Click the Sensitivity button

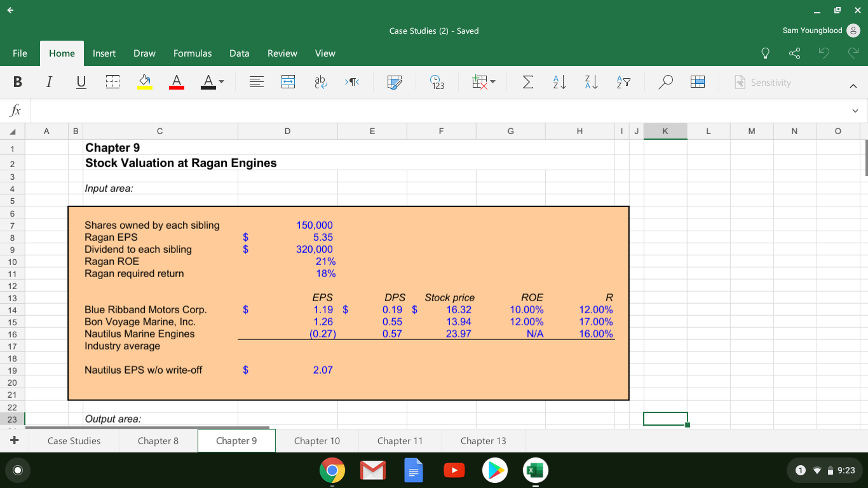tap(763, 83)
